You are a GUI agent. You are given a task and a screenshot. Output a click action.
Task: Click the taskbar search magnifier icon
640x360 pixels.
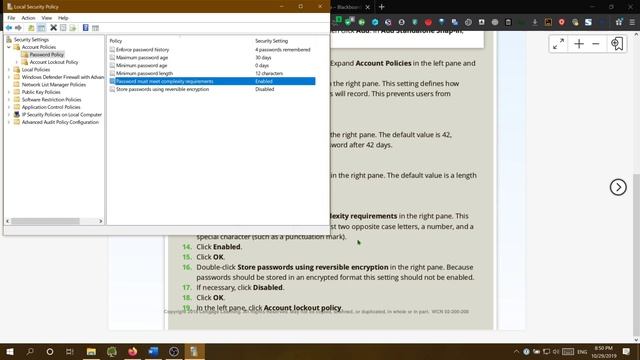[x=30, y=351]
